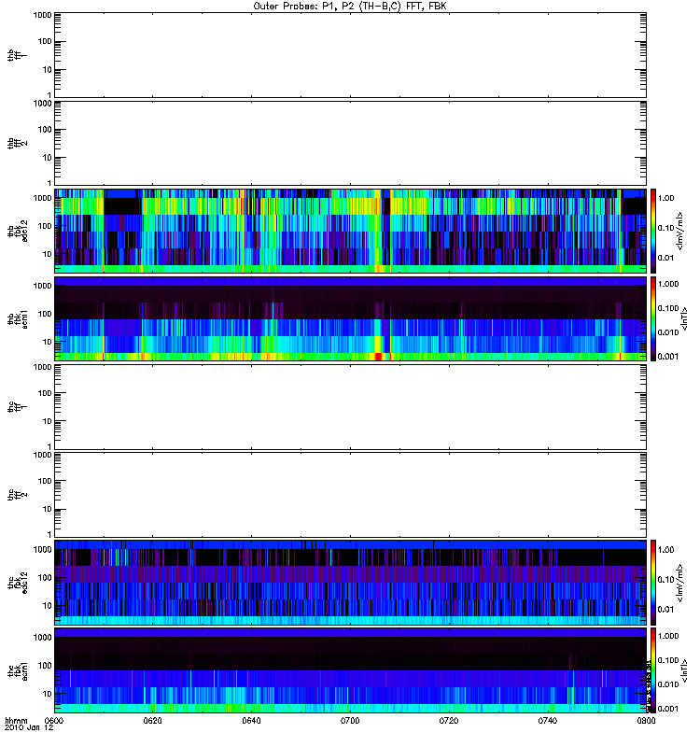Select the 'thc fff 1' y-axis label
Viewport: 700px width, 747px height.
click(x=18, y=407)
